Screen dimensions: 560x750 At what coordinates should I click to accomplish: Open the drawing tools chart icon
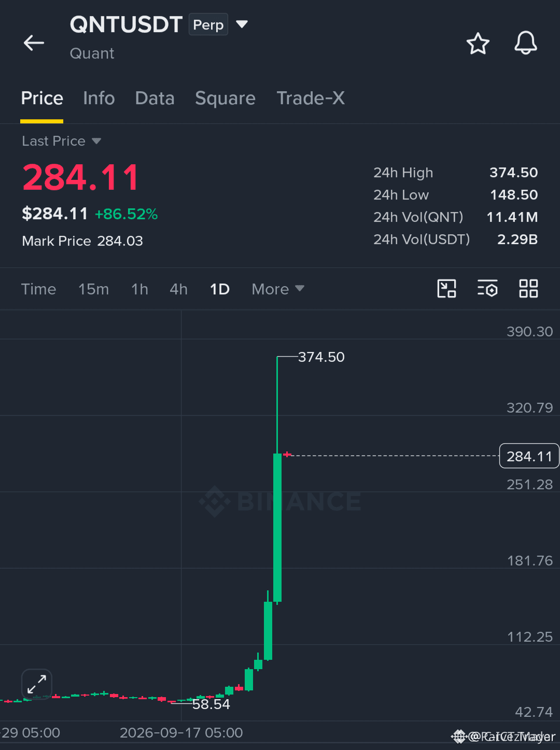446,289
